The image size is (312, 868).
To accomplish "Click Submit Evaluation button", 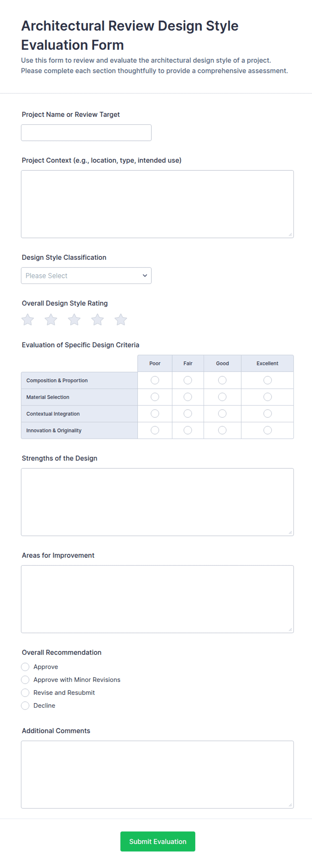I will pos(158,841).
